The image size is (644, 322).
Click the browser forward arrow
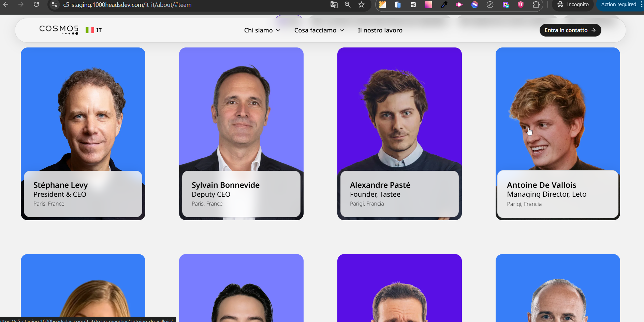21,4
